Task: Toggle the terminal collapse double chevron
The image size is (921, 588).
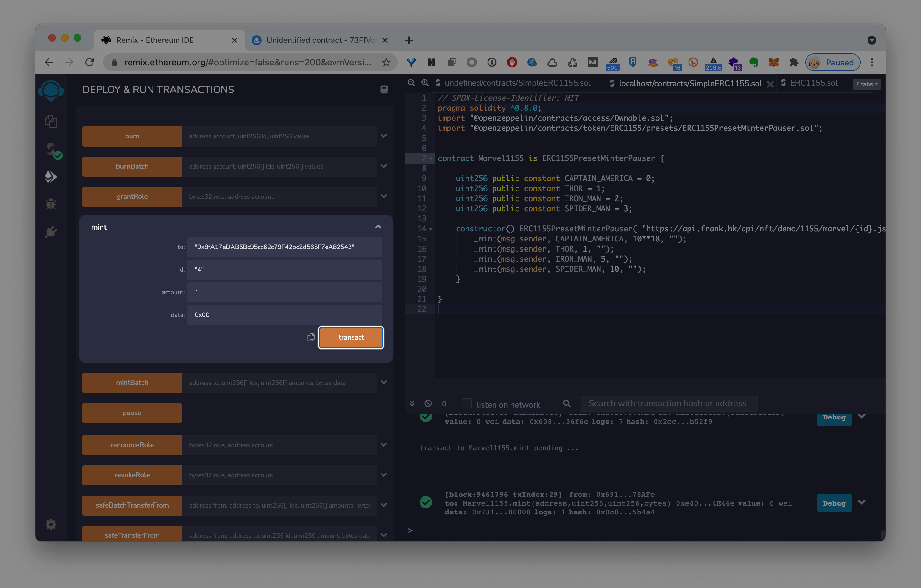Action: [x=412, y=404]
